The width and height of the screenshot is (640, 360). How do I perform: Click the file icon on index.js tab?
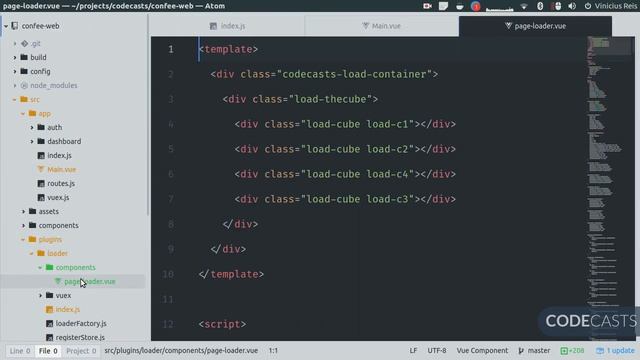point(213,26)
